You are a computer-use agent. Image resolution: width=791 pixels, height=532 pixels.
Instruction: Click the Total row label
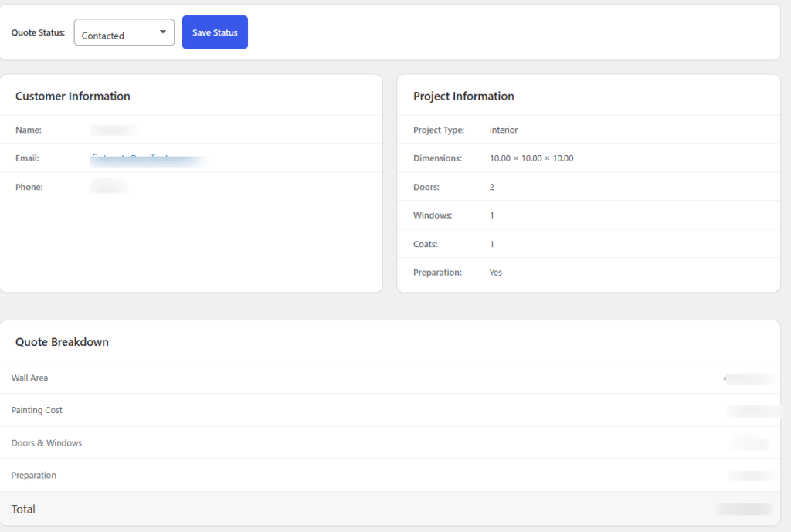coord(23,510)
